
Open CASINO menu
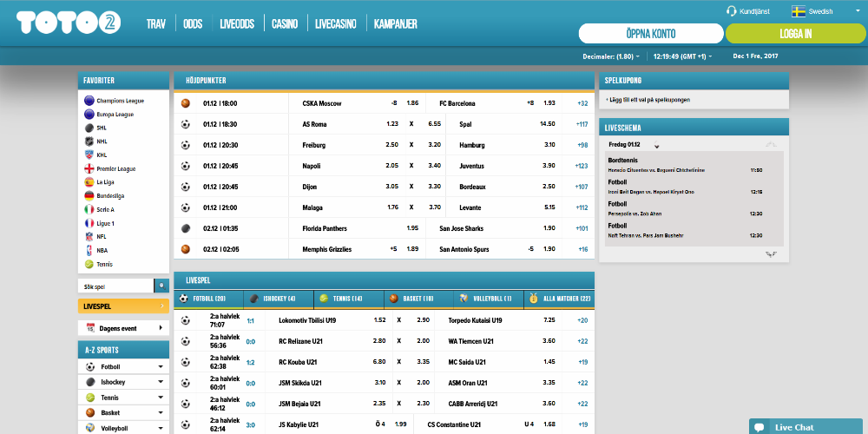point(285,23)
